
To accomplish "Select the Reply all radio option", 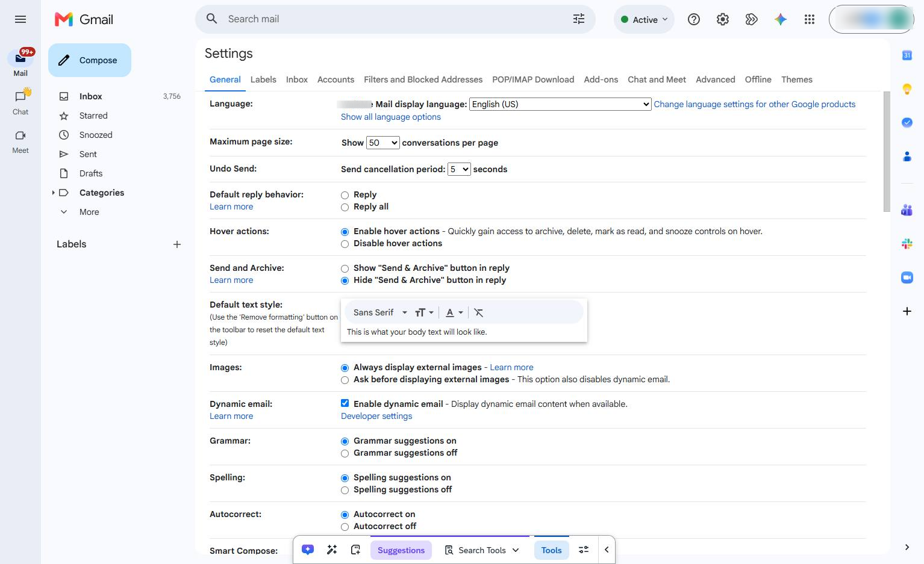I will click(345, 207).
